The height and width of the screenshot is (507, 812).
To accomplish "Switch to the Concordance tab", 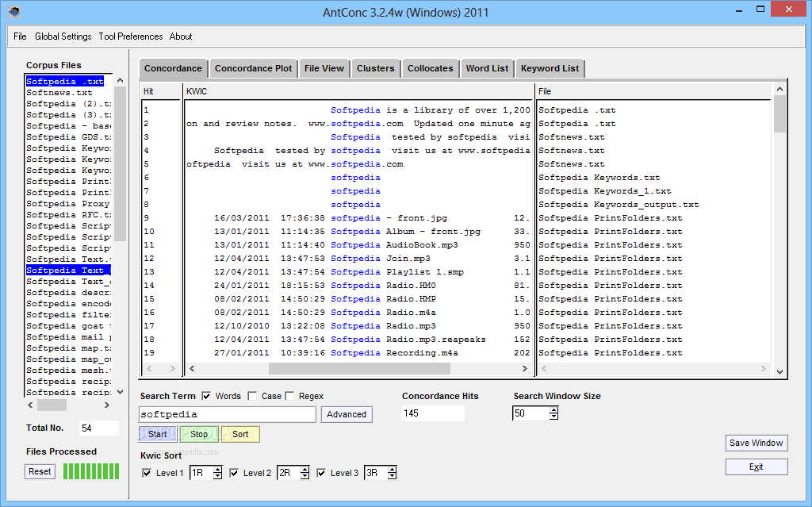I will (x=173, y=68).
